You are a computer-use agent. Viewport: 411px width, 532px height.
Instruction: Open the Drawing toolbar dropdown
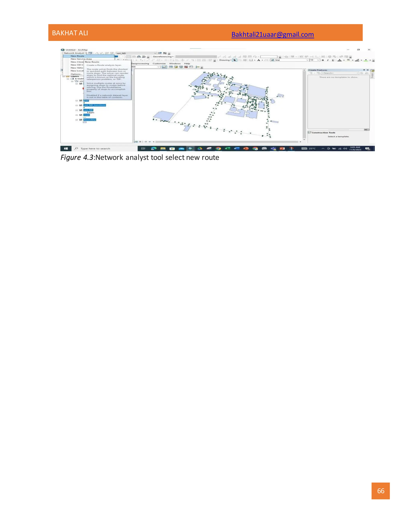pos(225,60)
